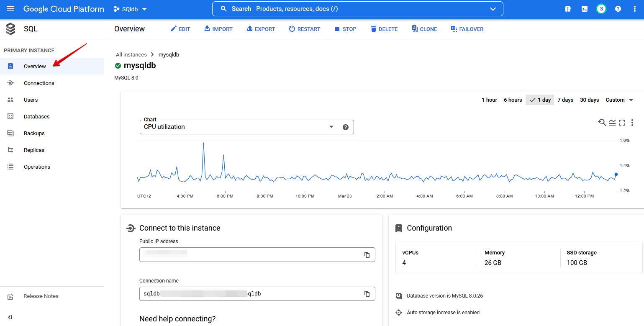The height and width of the screenshot is (326, 644).
Task: Open the CPU utilization chart dropdown
Action: (247, 127)
